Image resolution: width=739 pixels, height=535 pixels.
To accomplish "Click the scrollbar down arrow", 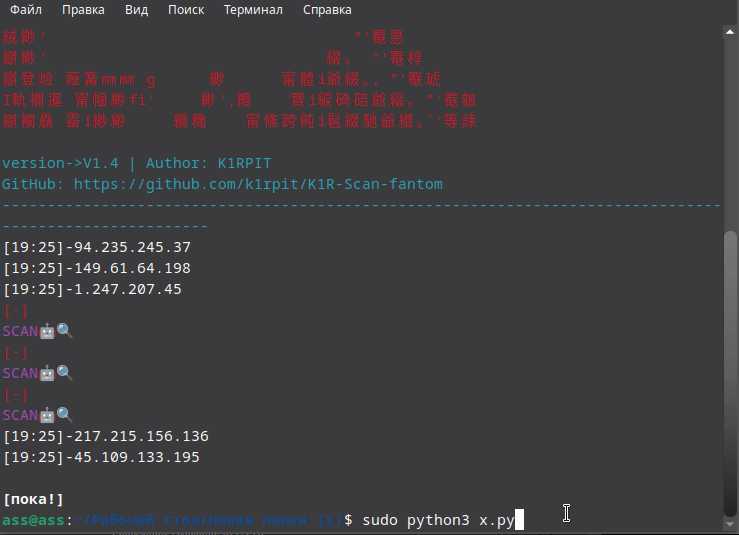I will coord(730,524).
